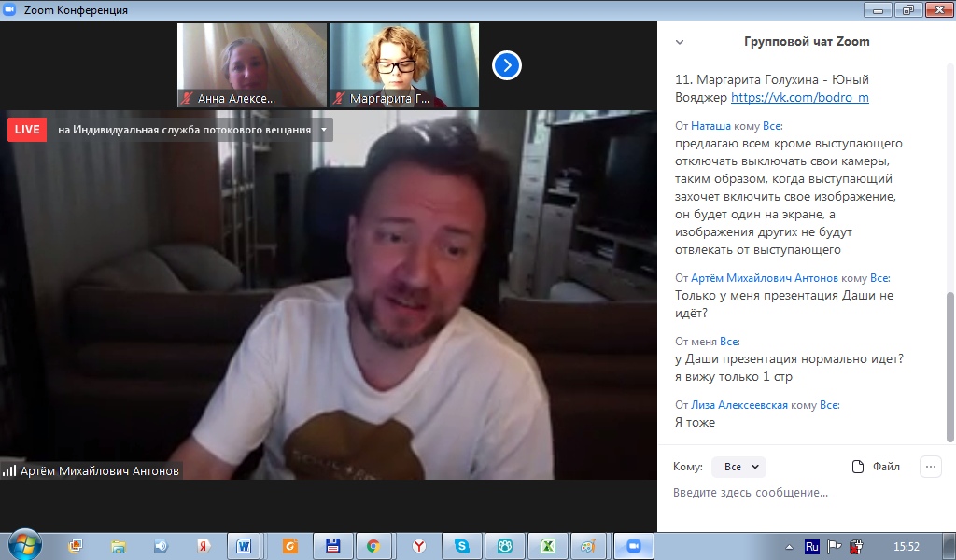Screen dimensions: 956x560
Task: Open the vk.com/bodro_m link
Action: [800, 97]
